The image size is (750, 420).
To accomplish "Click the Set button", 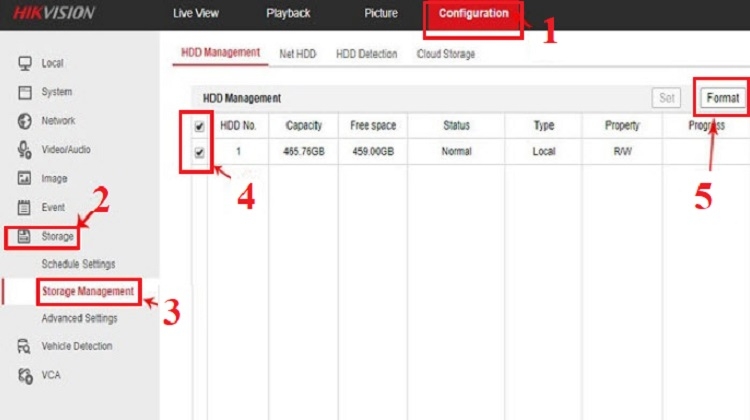I will [x=666, y=98].
